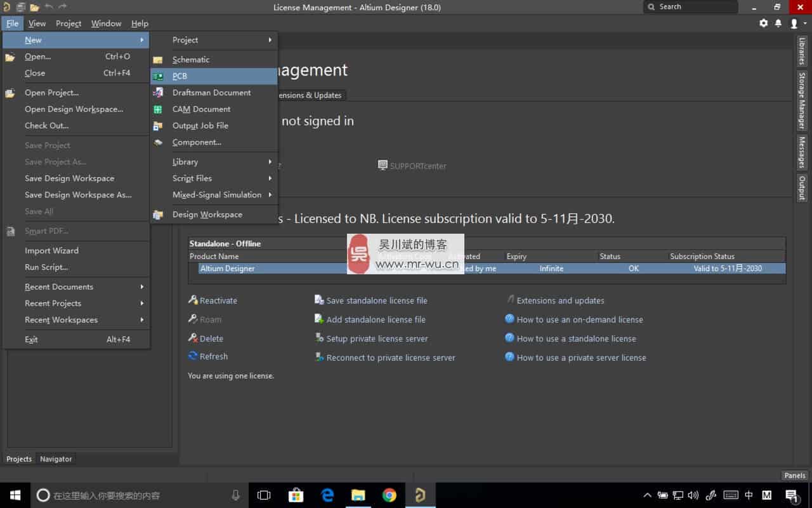Click the user account profile icon
812x508 pixels.
794,23
